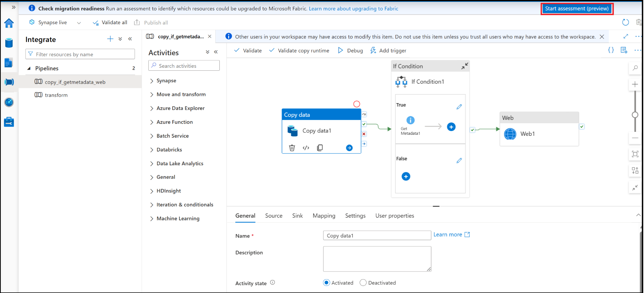The height and width of the screenshot is (293, 644).
Task: Run Debug on the pipeline
Action: 350,50
